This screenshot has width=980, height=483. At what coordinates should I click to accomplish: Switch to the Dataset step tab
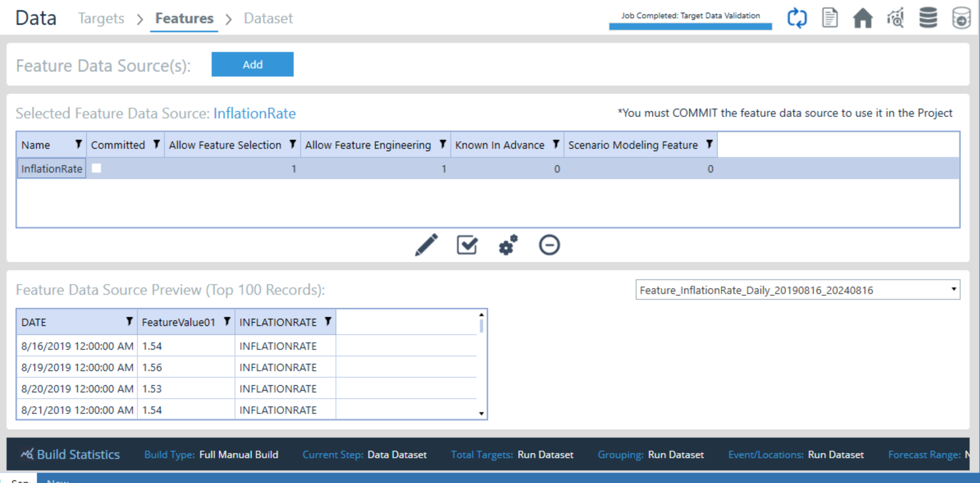click(x=268, y=19)
